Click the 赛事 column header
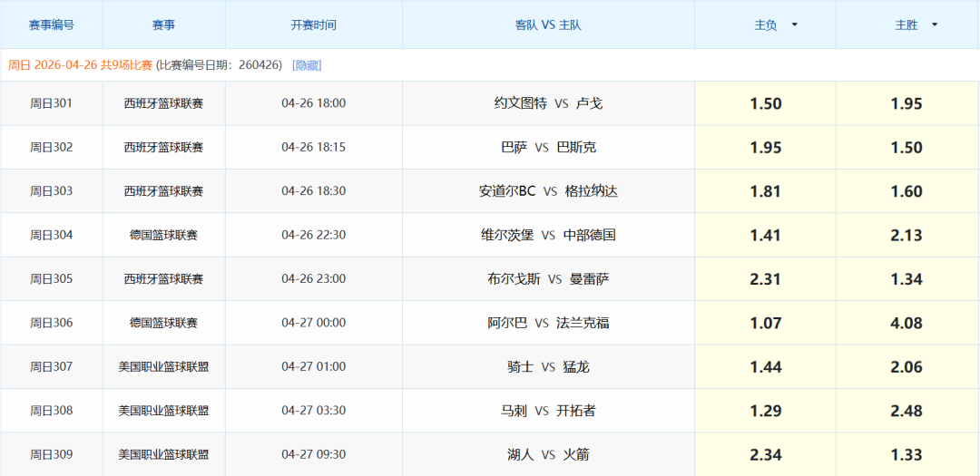 point(163,25)
